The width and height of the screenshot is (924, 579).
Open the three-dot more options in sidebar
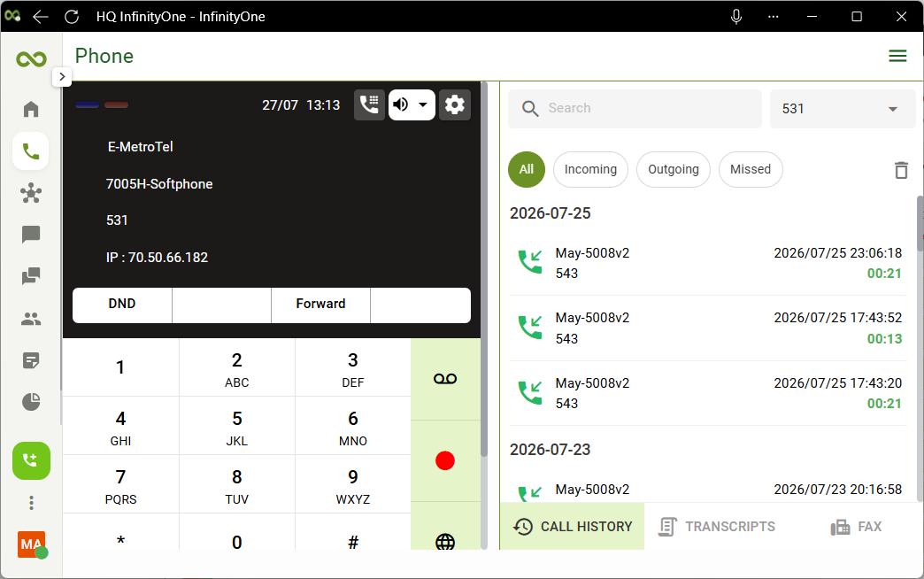[31, 503]
